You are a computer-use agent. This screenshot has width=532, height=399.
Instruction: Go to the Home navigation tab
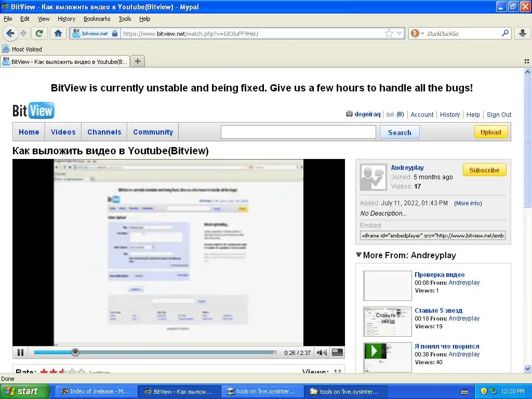coord(29,132)
